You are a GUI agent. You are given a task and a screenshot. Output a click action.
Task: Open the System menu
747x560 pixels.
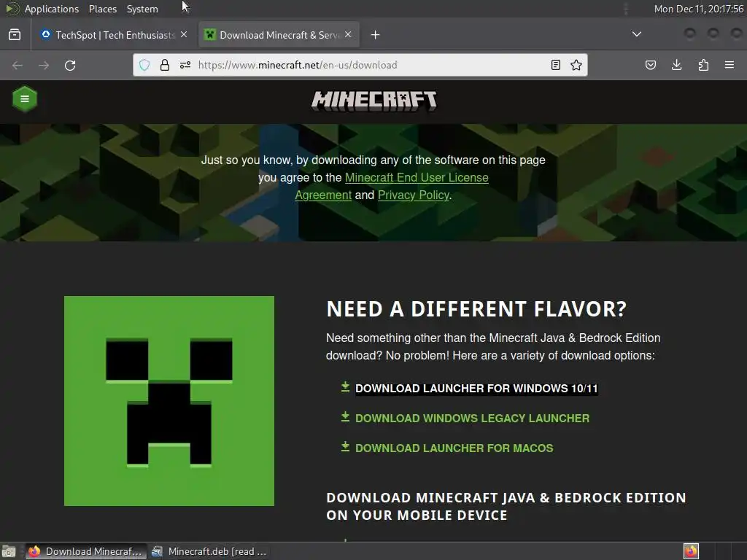(142, 9)
